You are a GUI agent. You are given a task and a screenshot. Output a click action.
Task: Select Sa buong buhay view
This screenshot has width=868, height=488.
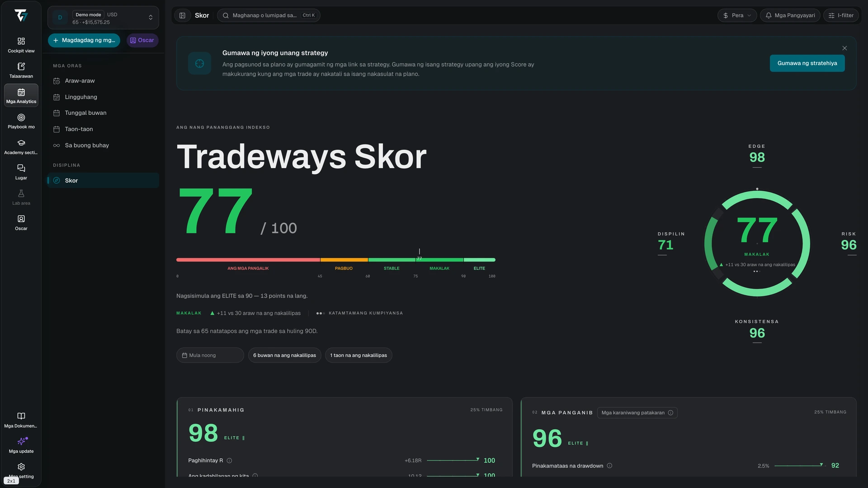coord(103,145)
